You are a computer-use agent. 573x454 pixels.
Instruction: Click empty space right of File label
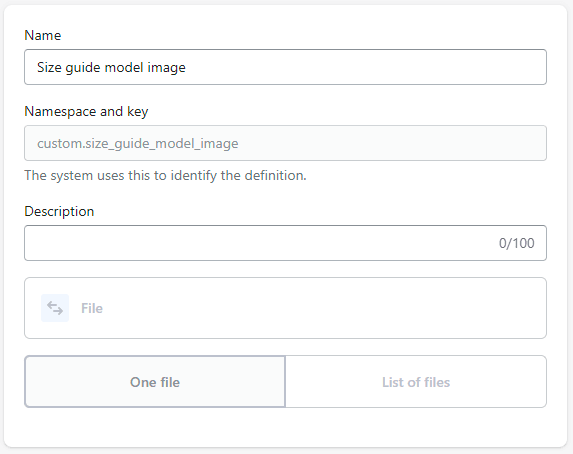coord(322,308)
